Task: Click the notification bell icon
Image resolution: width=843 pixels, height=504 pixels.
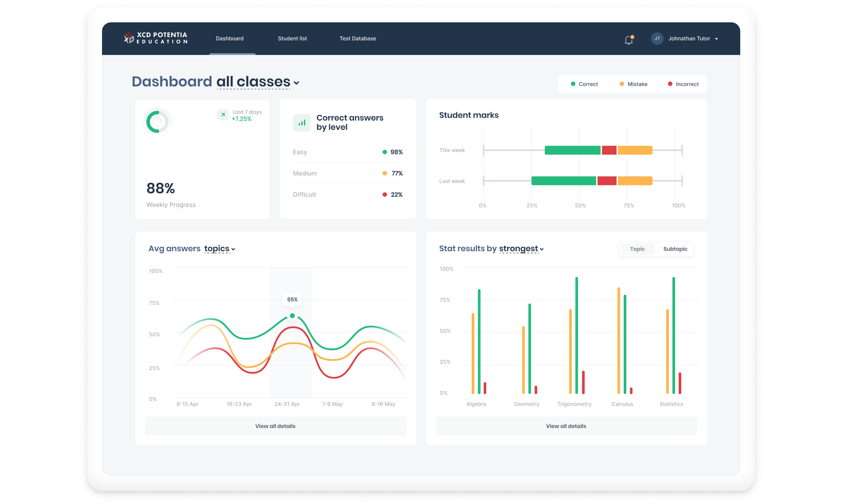Action: coord(629,39)
